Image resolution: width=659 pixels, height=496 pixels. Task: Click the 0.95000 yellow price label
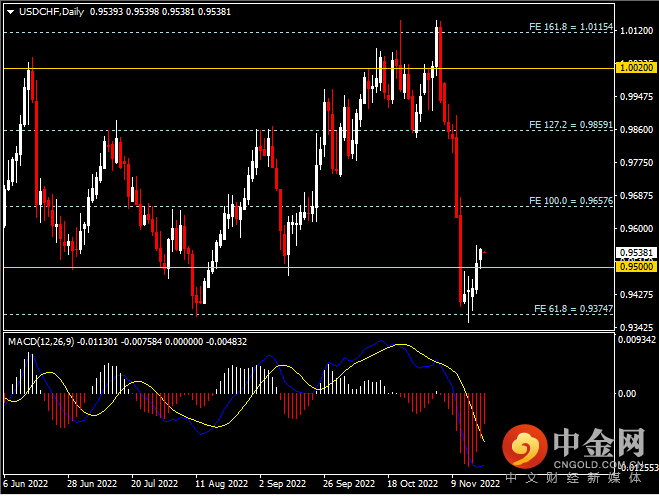(x=636, y=267)
